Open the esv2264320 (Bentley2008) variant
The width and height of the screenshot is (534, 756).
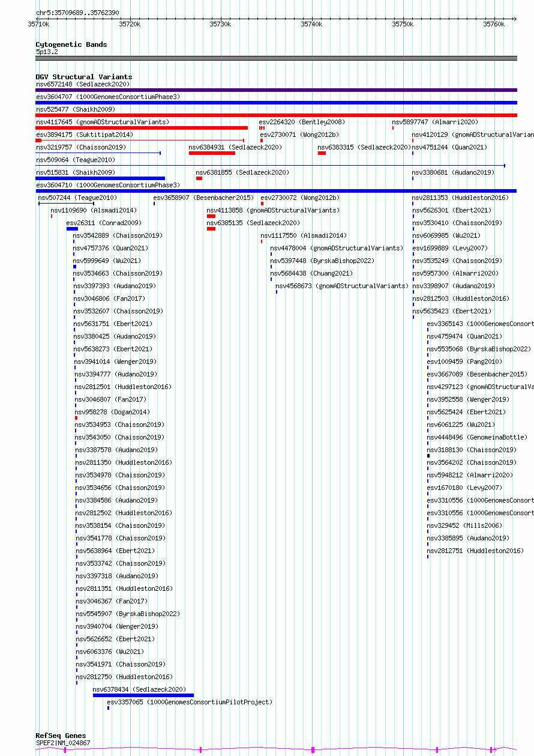(302, 122)
